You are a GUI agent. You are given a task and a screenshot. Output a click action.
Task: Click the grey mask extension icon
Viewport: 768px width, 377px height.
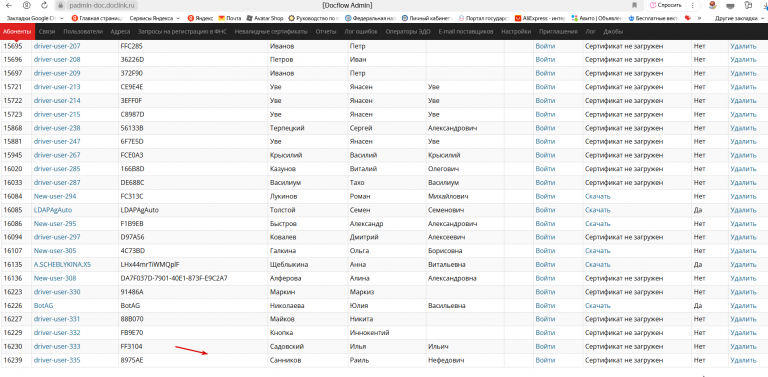730,5
